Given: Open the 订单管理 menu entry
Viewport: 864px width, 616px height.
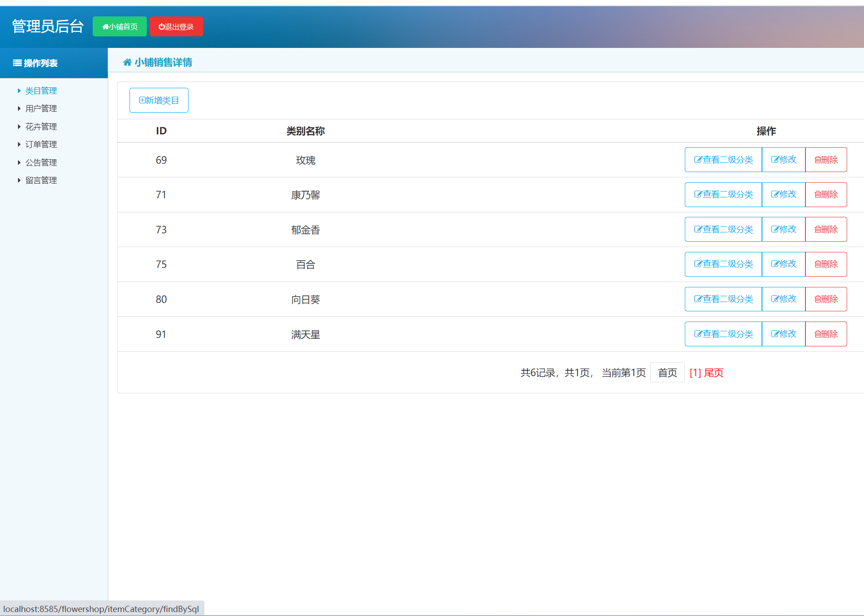Looking at the screenshot, I should [41, 145].
